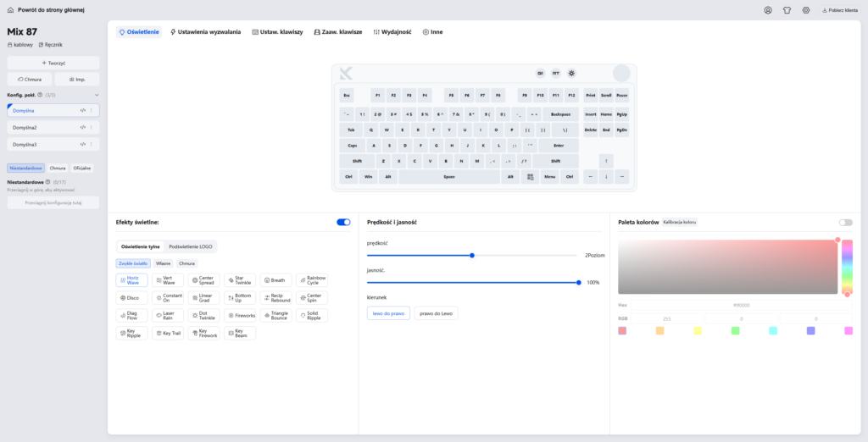Image resolution: width=868 pixels, height=442 pixels.
Task: Select the Vert Wave effect
Action: [x=168, y=280]
